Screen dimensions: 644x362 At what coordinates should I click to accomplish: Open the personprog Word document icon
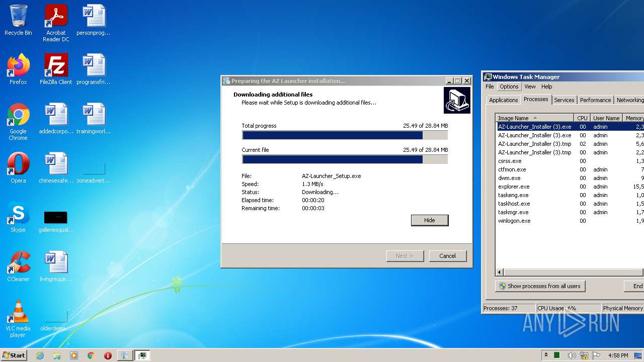[94, 20]
